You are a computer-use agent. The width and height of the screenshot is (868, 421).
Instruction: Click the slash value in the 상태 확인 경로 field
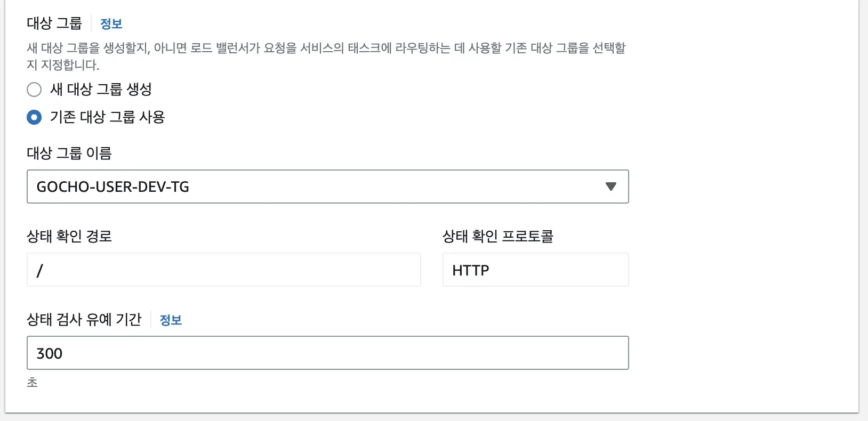coord(39,271)
